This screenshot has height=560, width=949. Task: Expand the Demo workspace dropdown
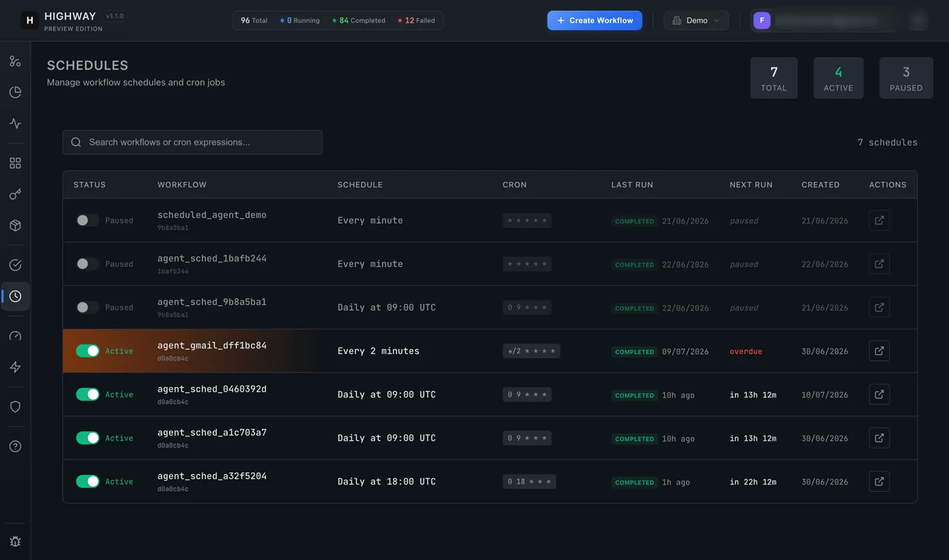tap(695, 20)
